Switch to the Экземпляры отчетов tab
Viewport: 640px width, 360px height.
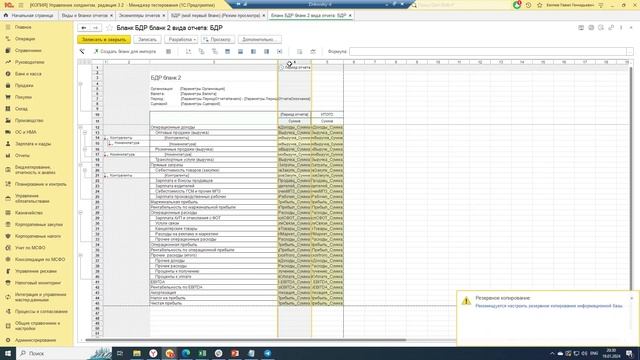coord(139,15)
